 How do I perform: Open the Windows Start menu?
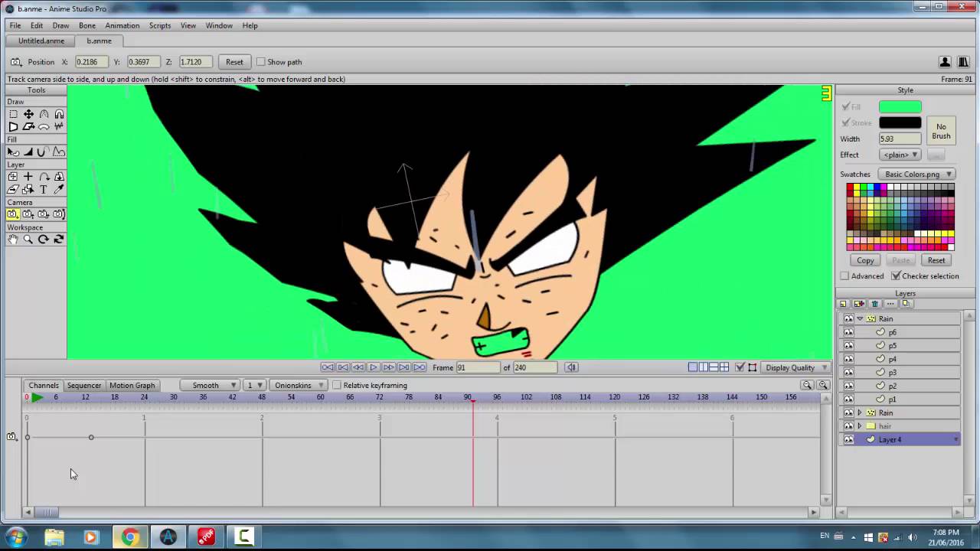(16, 537)
